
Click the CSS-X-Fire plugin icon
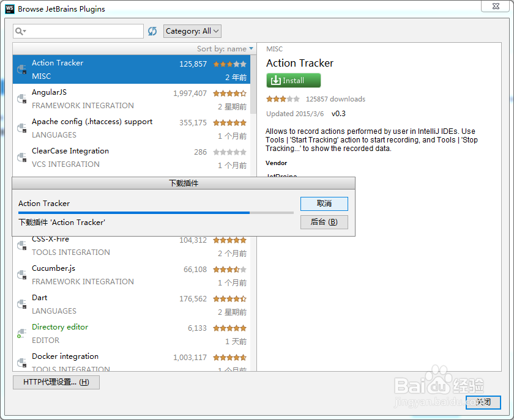click(x=22, y=245)
